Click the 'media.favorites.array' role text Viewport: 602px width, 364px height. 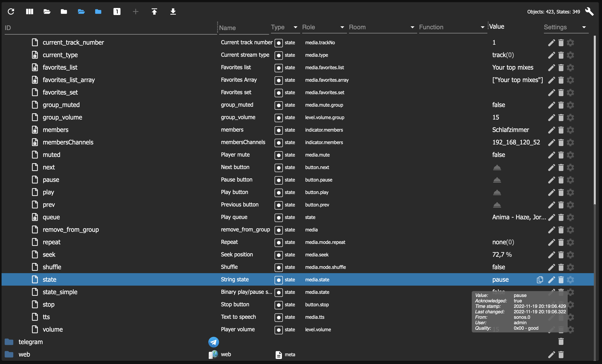click(x=327, y=80)
